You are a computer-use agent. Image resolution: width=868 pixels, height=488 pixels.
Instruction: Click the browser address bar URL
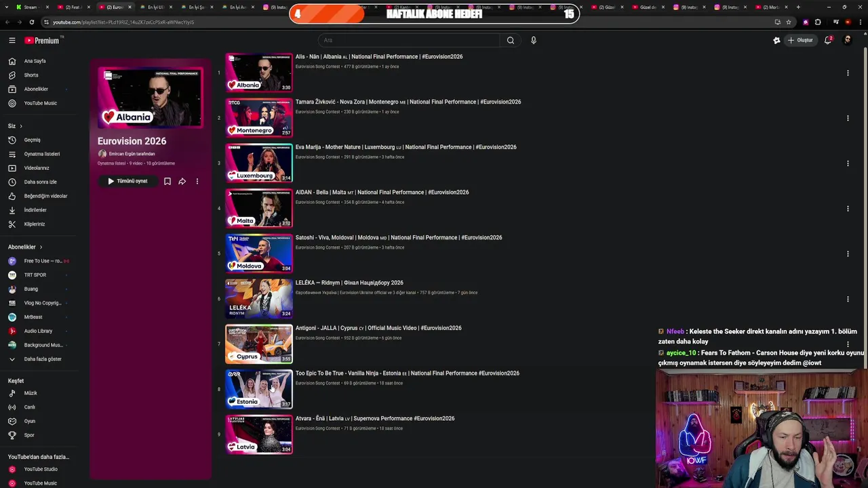[123, 22]
